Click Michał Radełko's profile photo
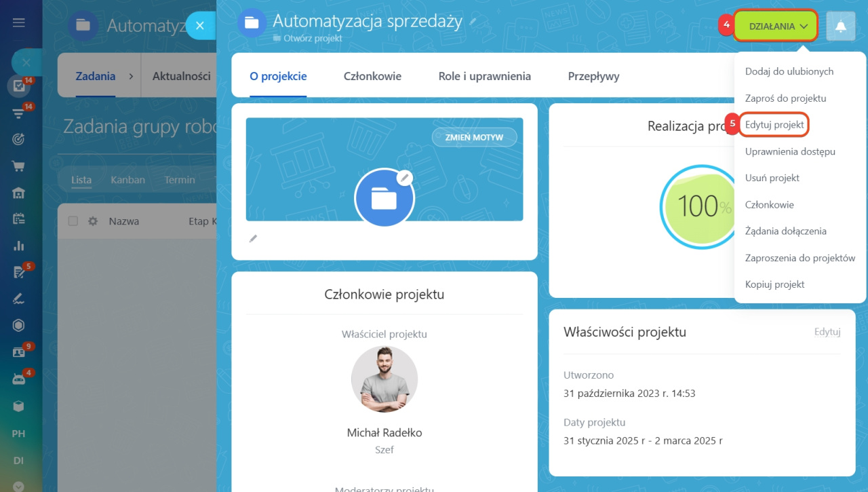The image size is (868, 492). coord(384,379)
